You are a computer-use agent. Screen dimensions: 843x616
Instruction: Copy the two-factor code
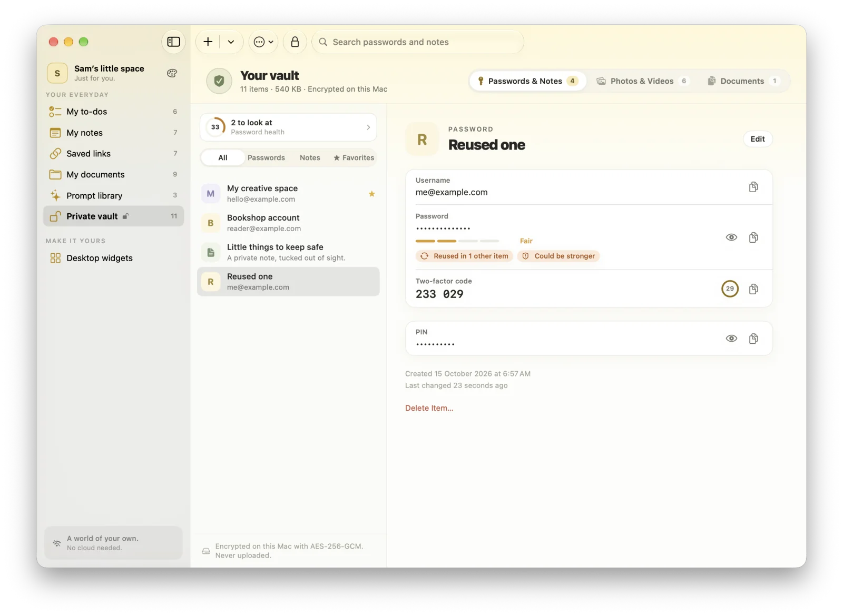(753, 289)
